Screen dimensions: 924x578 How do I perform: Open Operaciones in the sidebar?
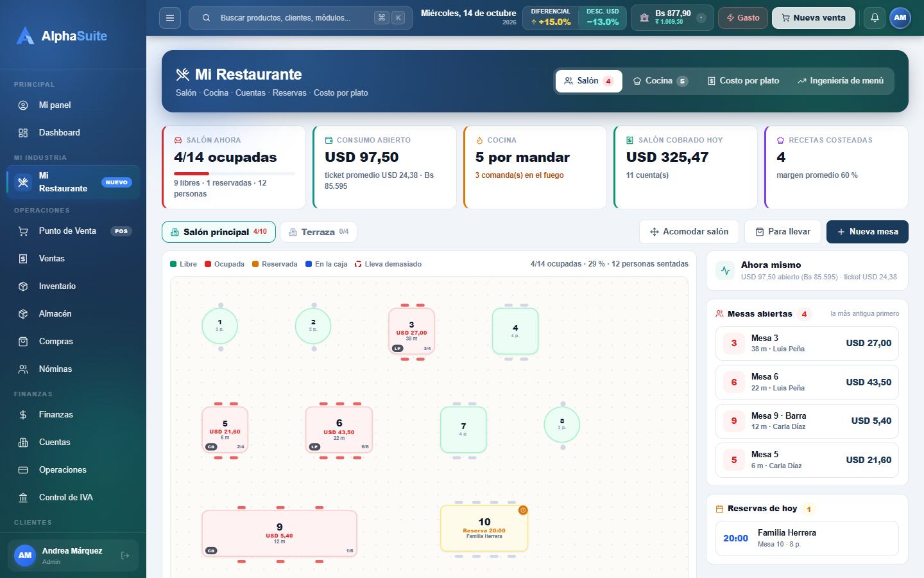point(73,470)
